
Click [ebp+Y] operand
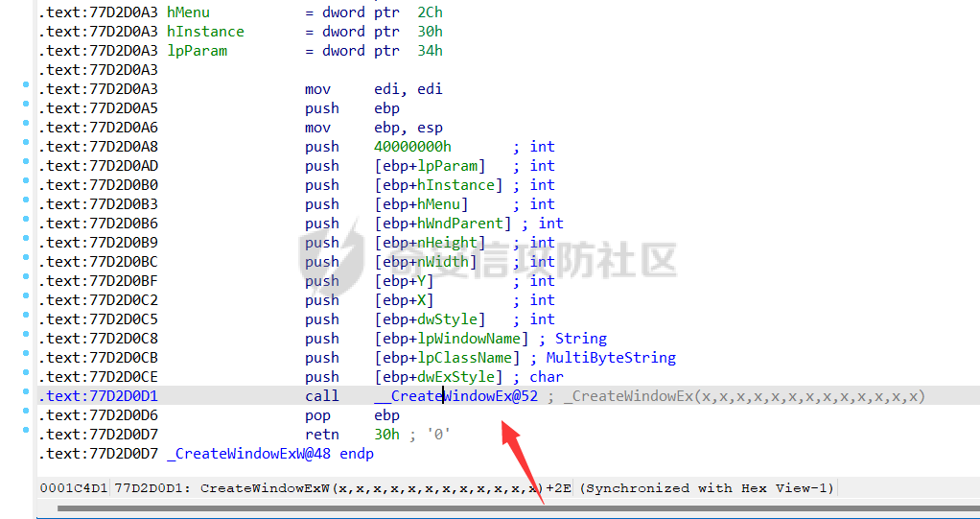[x=404, y=281]
